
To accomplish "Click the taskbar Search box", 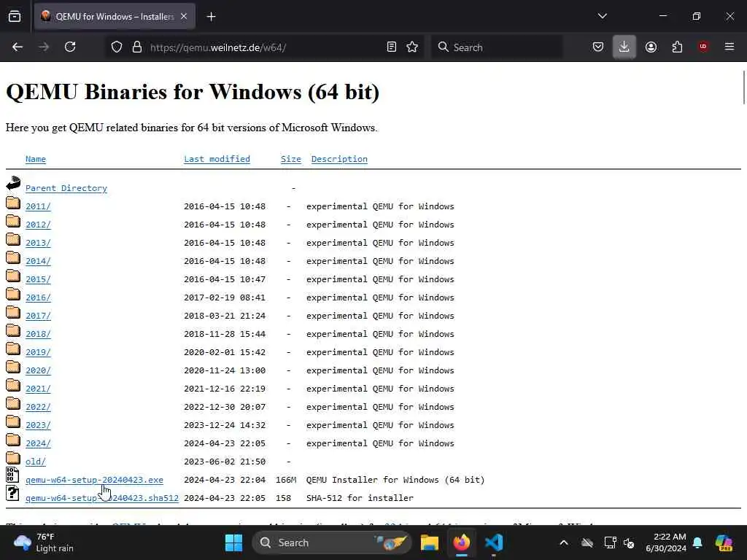I will (x=332, y=542).
